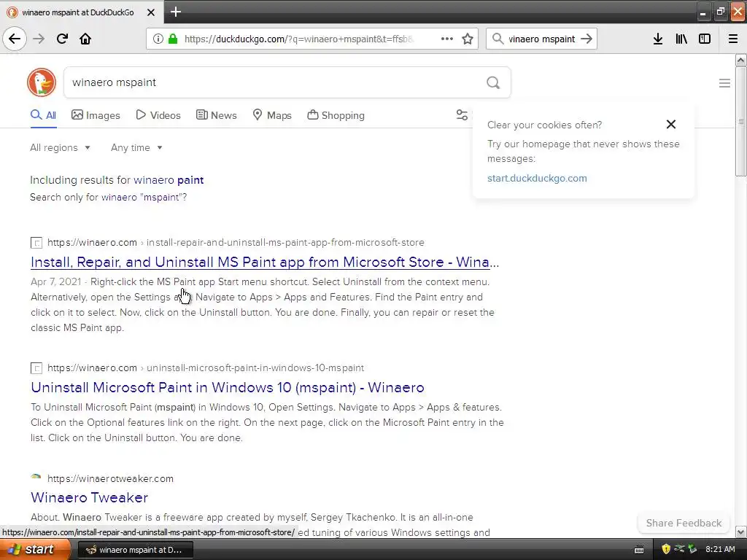Viewport: 747px width, 560px height.
Task: Run search with toolbar search arrow
Action: [x=587, y=39]
